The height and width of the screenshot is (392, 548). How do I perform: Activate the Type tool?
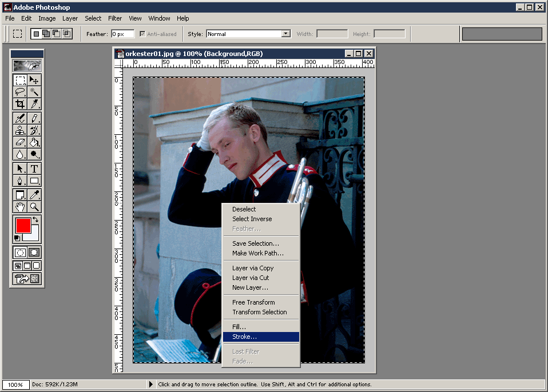(x=34, y=169)
